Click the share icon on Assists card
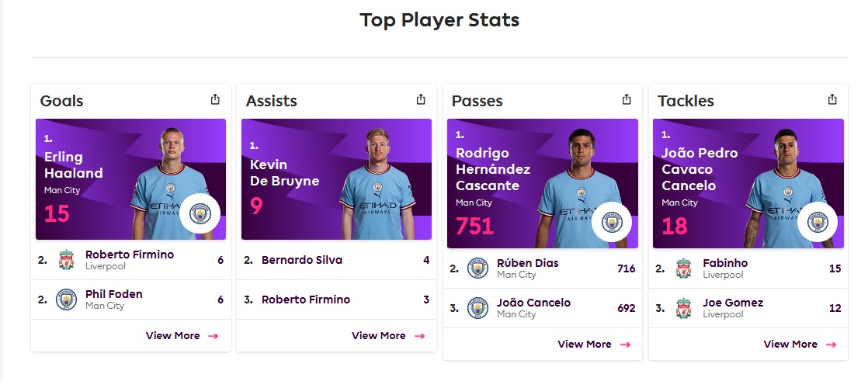Image resolution: width=868 pixels, height=381 pixels. (421, 99)
